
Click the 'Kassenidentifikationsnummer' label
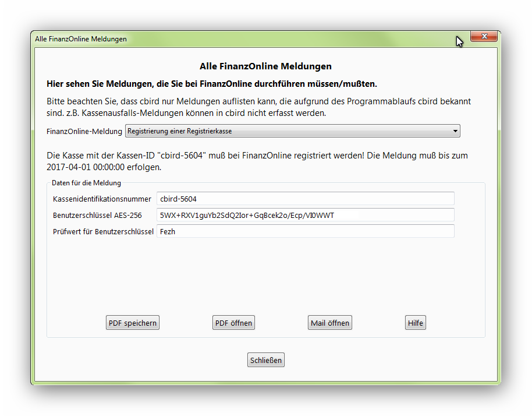102,199
